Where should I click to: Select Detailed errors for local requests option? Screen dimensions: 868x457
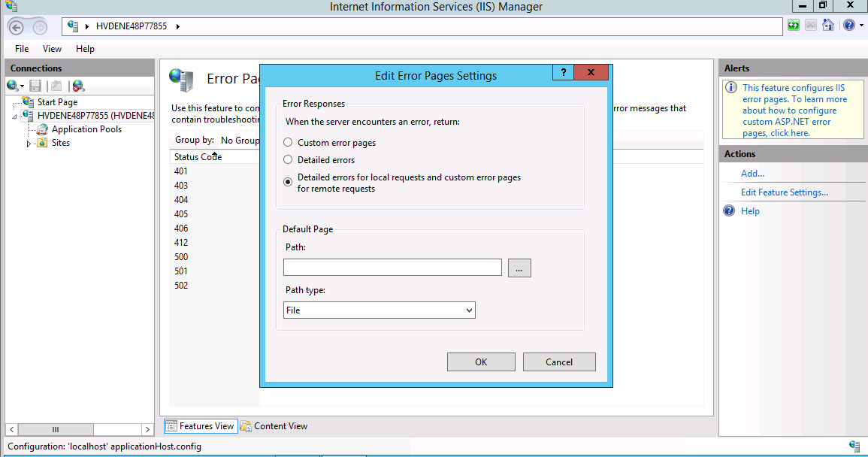pos(288,182)
